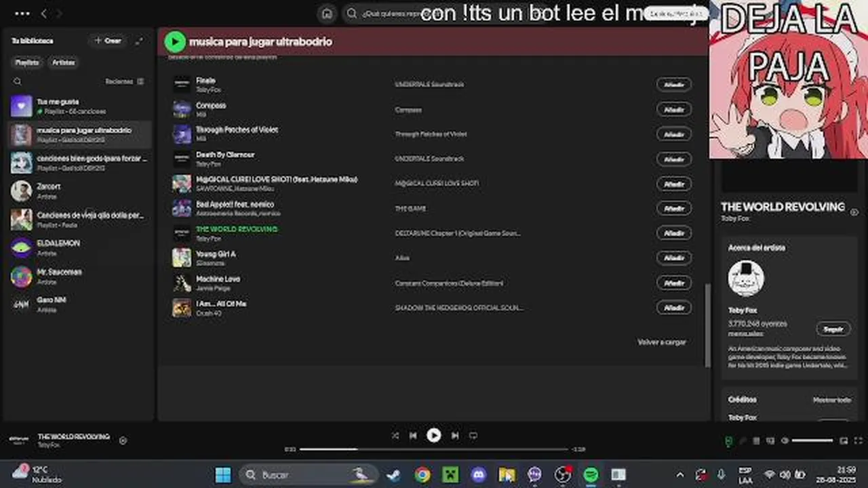The width and height of the screenshot is (868, 488).
Task: Click Añadir for Compass
Action: click(x=674, y=109)
